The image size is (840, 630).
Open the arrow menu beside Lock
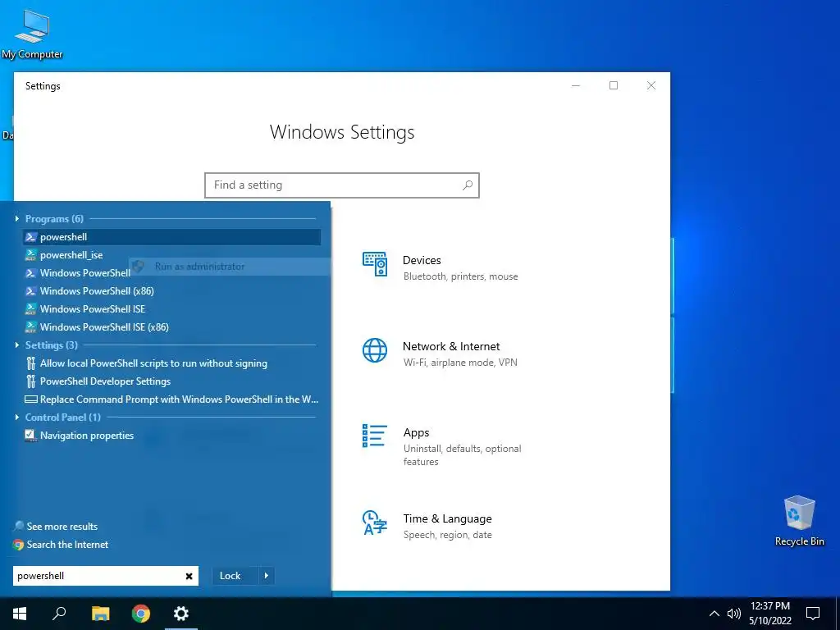[267, 576]
